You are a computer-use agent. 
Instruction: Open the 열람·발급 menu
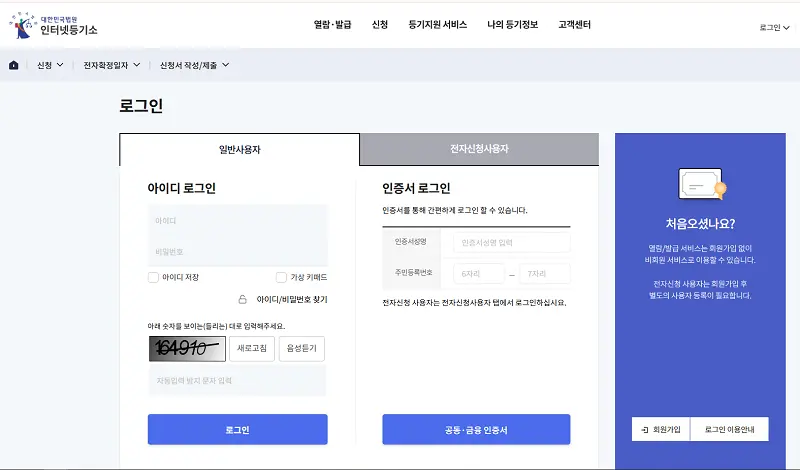[x=333, y=24]
